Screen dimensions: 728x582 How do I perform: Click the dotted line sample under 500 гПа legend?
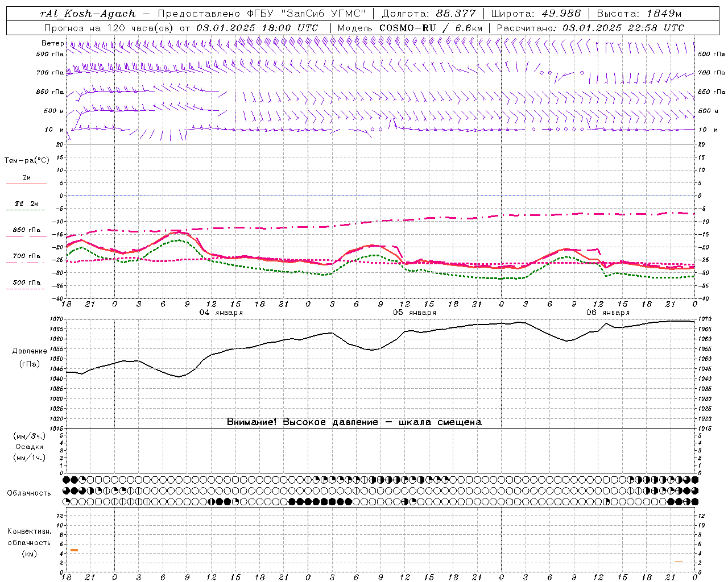(x=26, y=289)
